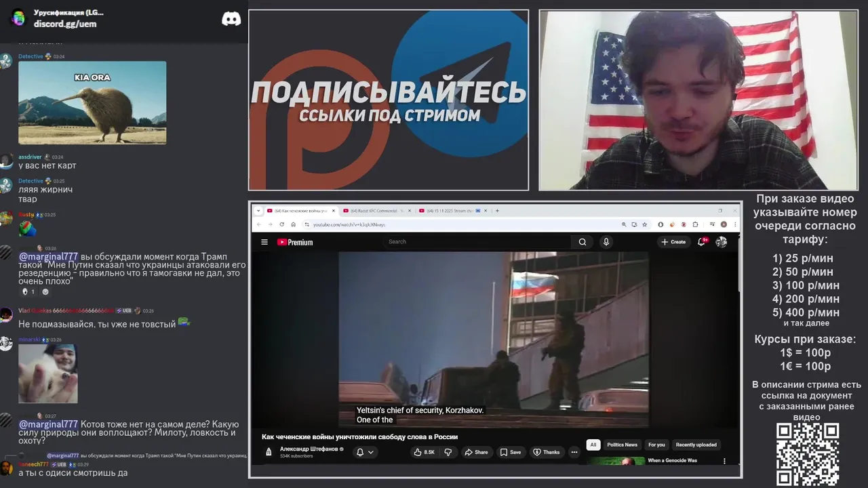The width and height of the screenshot is (868, 488).
Task: Click the browser address bar URL
Action: (349, 224)
